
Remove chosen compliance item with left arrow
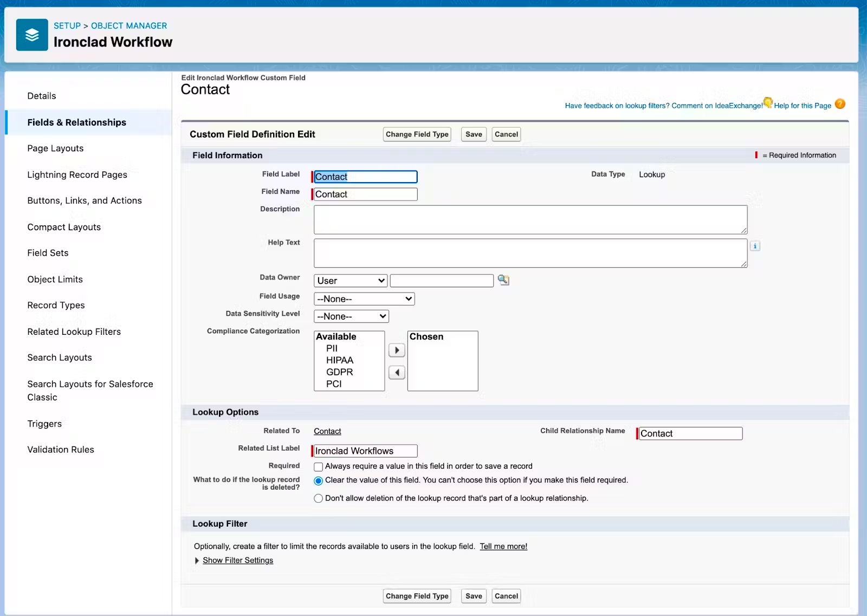point(396,372)
